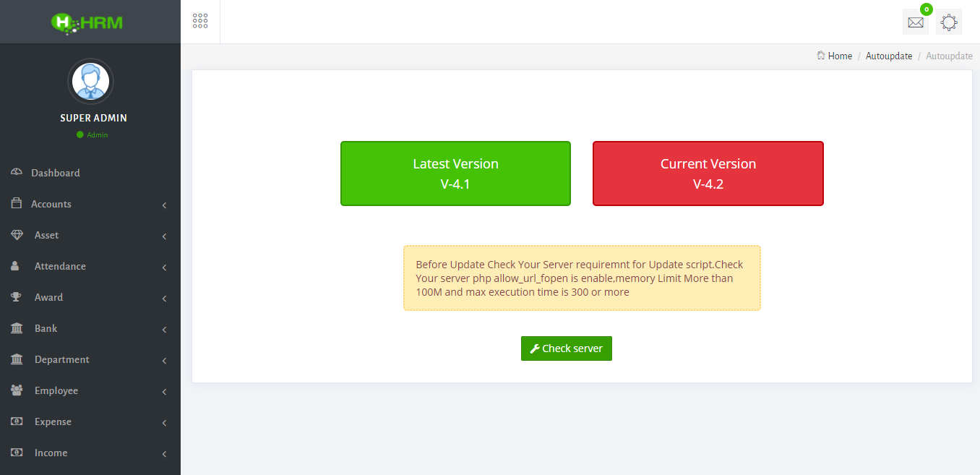The height and width of the screenshot is (475, 980).
Task: Click the Accounts briefcase icon in sidebar
Action: (16, 203)
